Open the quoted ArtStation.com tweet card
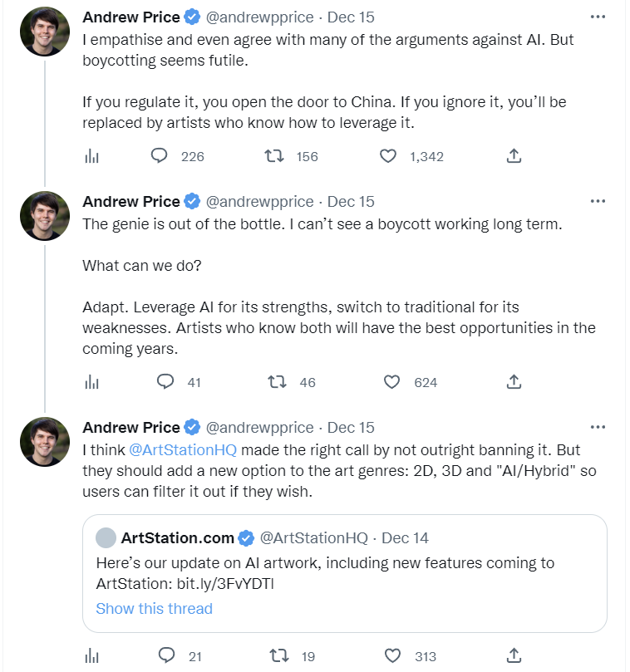630x672 pixels. click(x=344, y=573)
